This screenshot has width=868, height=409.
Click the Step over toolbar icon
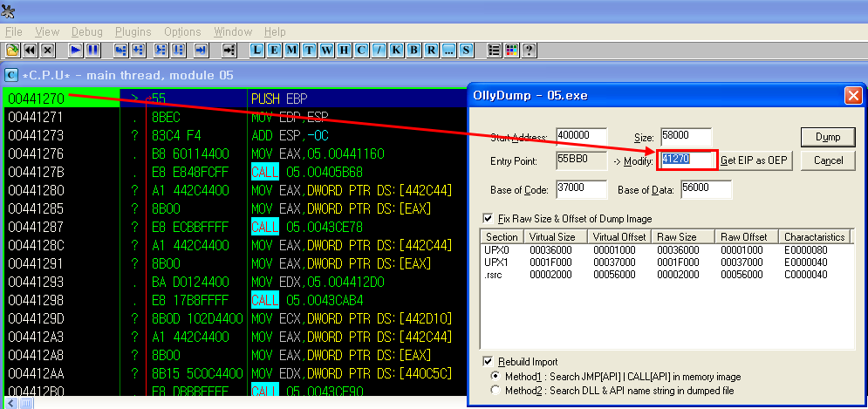click(138, 51)
